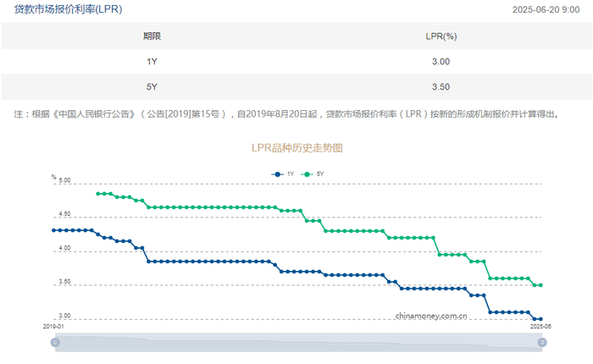Click the 2025-06 x-axis label
The width and height of the screenshot is (593, 364).
(540, 326)
